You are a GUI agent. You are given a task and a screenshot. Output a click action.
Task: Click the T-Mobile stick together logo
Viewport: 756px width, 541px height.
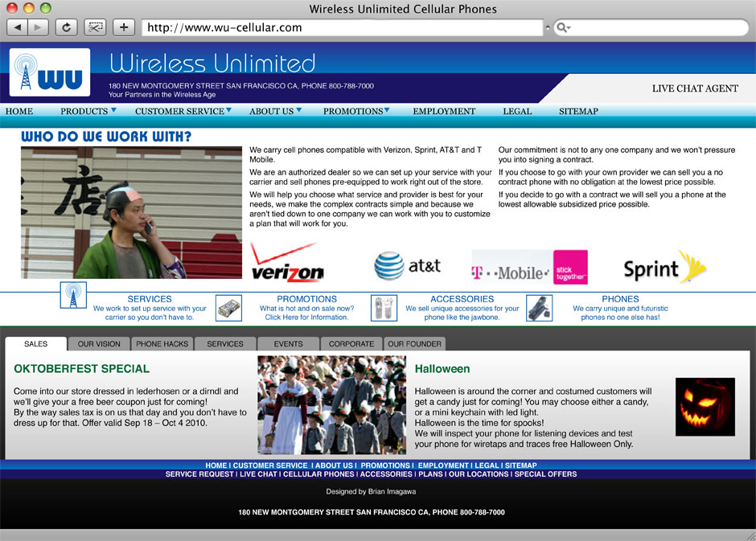coord(529,267)
